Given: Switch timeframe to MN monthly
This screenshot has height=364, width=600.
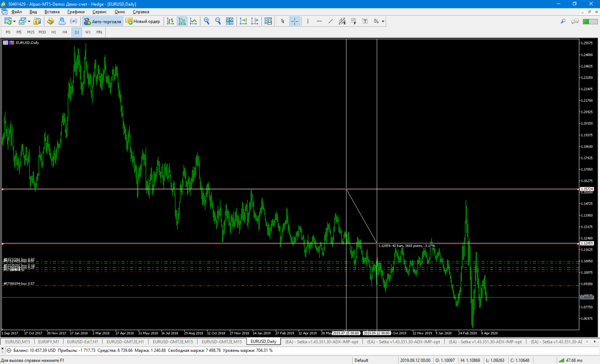Looking at the screenshot, I should (99, 32).
